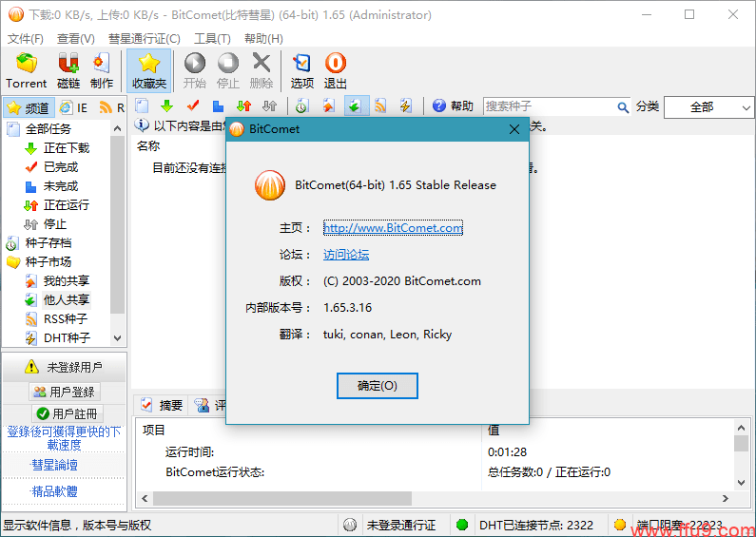Select 未完成 tree item

pyautogui.click(x=60, y=186)
